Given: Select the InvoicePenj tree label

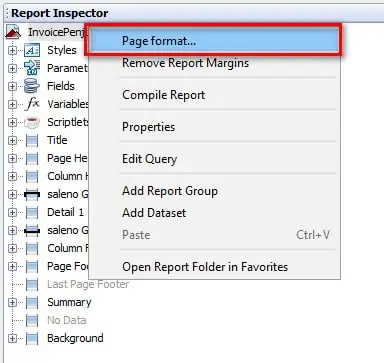Looking at the screenshot, I should tap(58, 32).
